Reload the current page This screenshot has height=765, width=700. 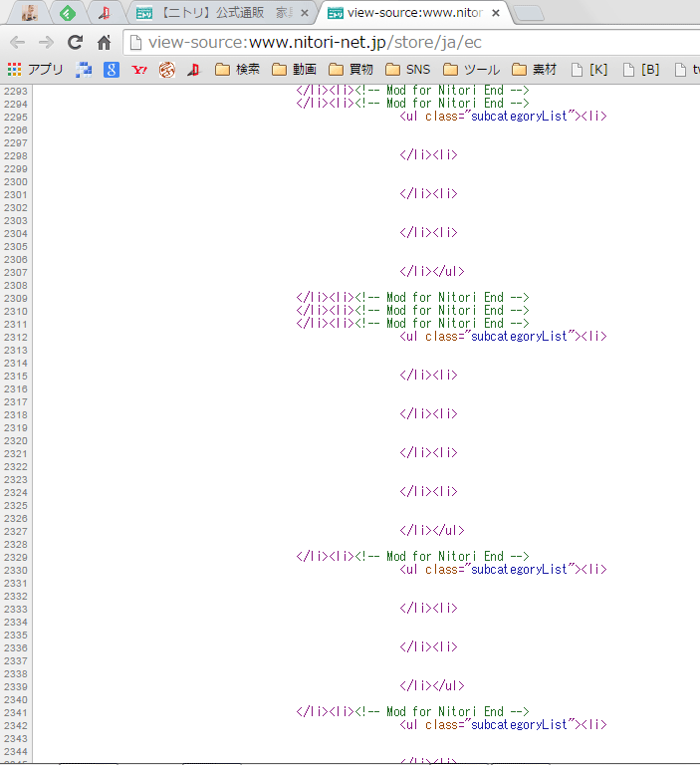[x=75, y=42]
